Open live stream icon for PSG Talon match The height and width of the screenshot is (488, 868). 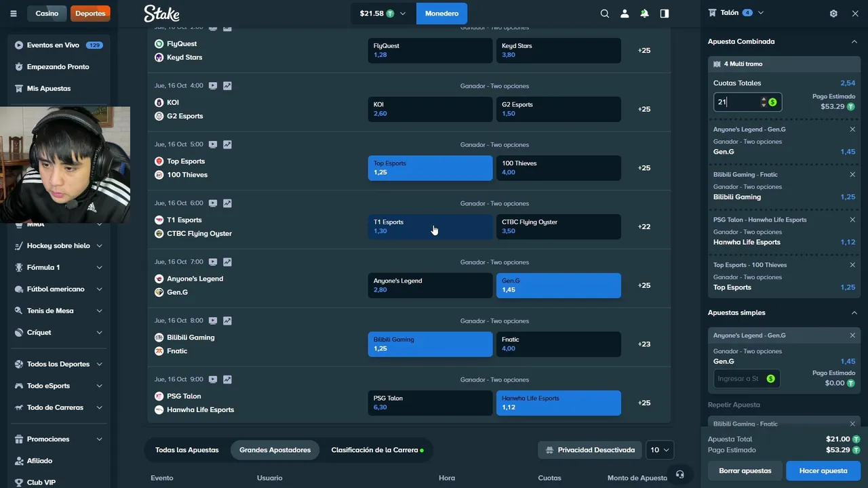pyautogui.click(x=213, y=380)
